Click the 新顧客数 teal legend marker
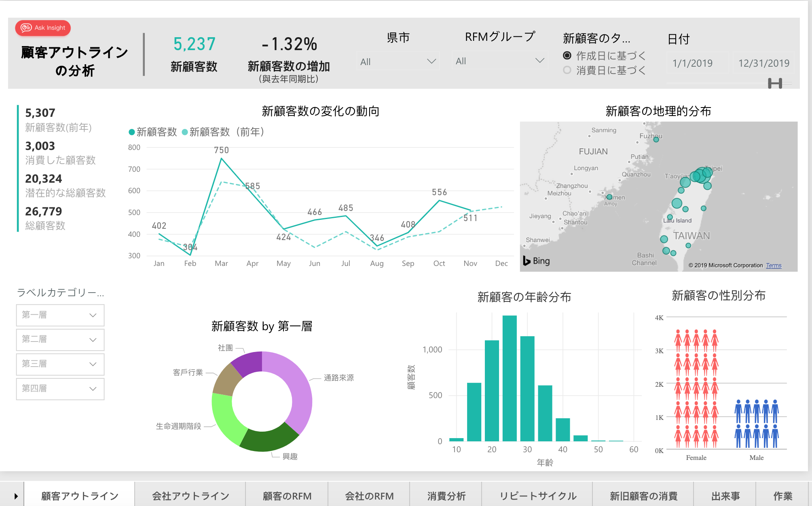This screenshot has height=506, width=812. 131,132
